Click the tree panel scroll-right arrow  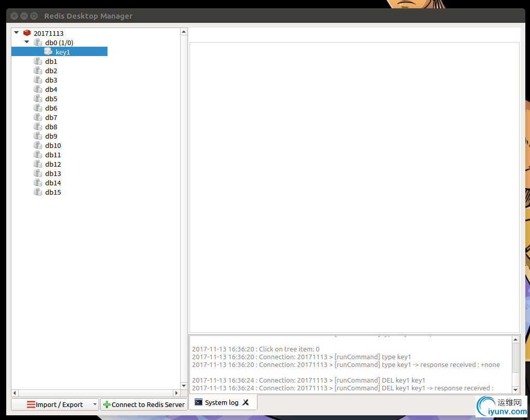tap(176, 393)
